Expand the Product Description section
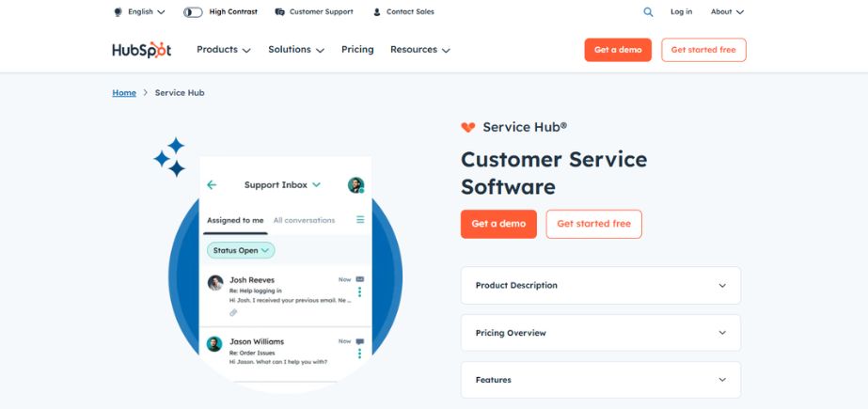 click(x=601, y=286)
